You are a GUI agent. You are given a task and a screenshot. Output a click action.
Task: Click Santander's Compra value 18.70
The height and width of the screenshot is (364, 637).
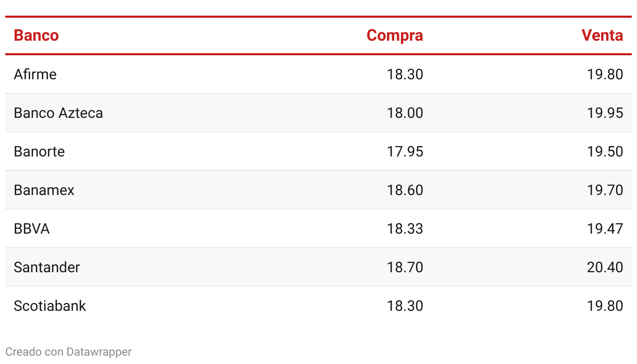[x=405, y=267]
